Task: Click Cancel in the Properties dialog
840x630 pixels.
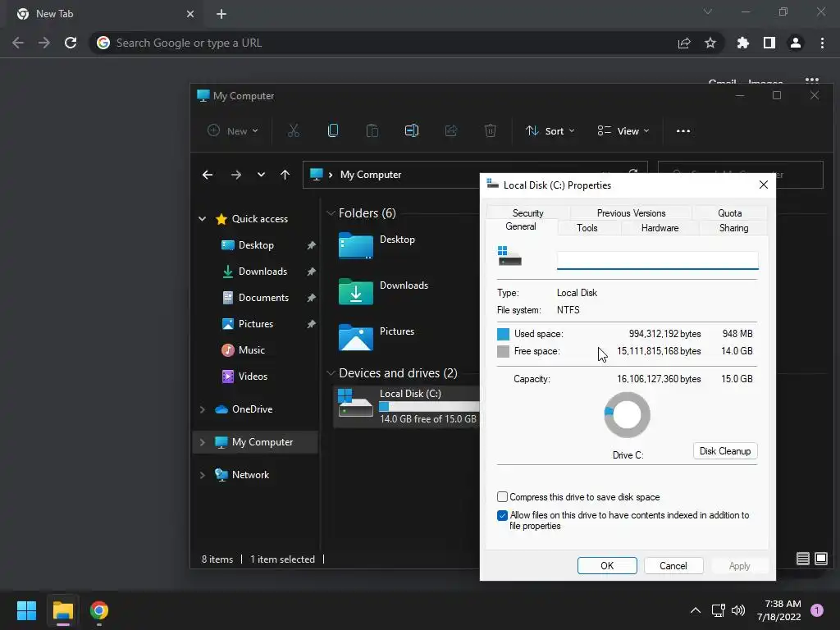Action: (x=673, y=566)
